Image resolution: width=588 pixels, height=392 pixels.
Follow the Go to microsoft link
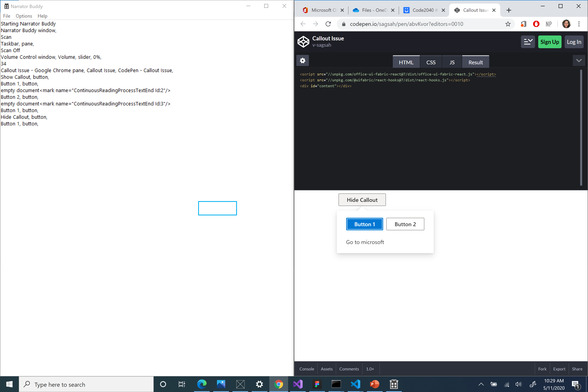point(365,242)
